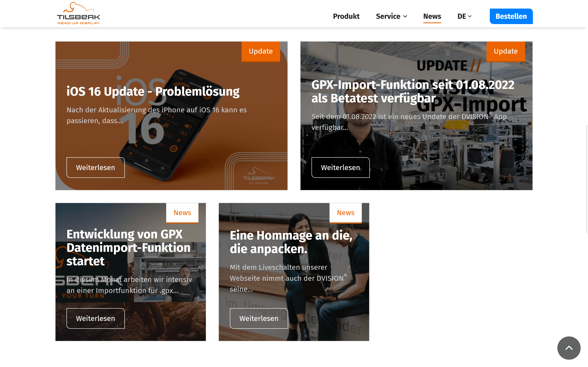Expand the Service menu chevron
Viewport: 588px width, 367px height.
click(x=405, y=16)
